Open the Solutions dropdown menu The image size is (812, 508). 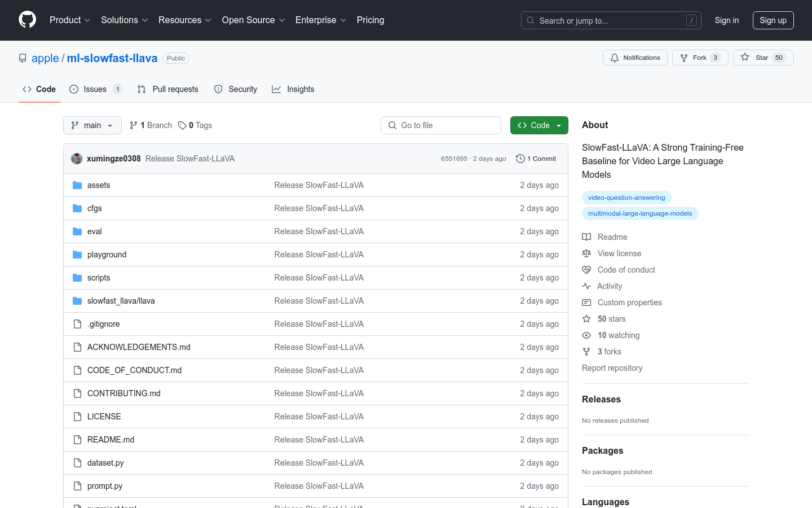point(125,20)
